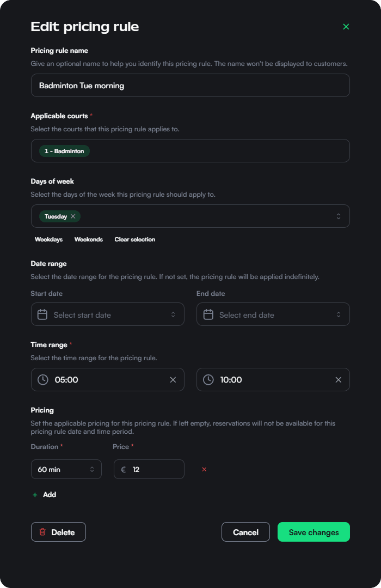This screenshot has width=381, height=588.
Task: Click the clock icon beside 10:00
Action: pyautogui.click(x=208, y=379)
